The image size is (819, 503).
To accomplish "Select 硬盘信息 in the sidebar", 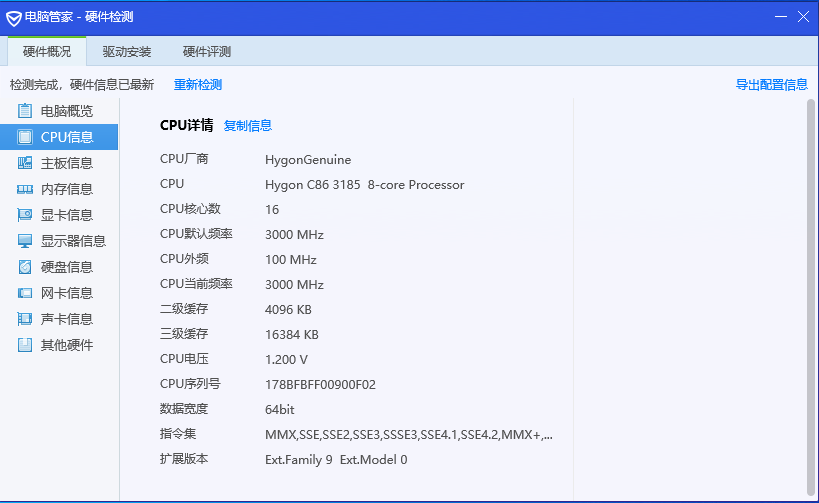I will (59, 267).
